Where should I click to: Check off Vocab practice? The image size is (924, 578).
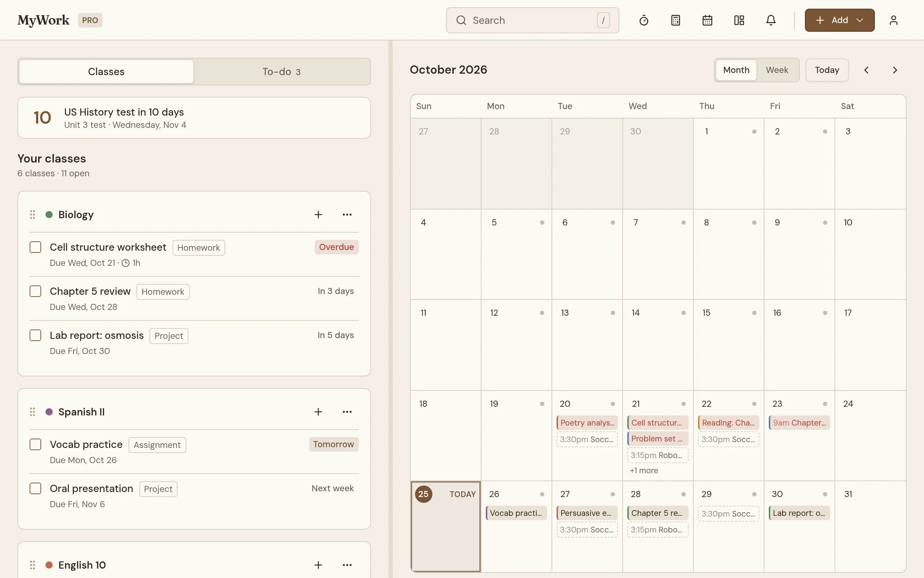tap(35, 444)
